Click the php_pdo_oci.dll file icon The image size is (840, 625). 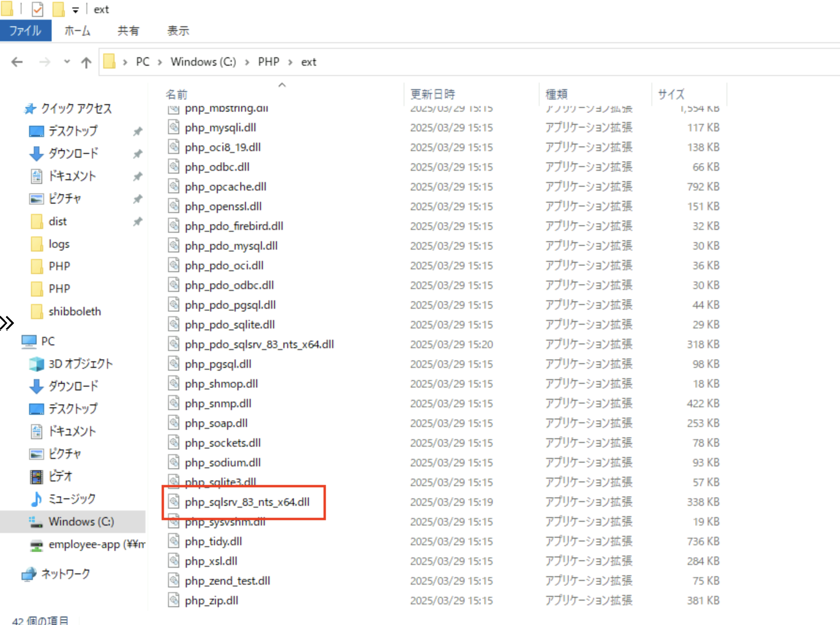click(x=174, y=265)
